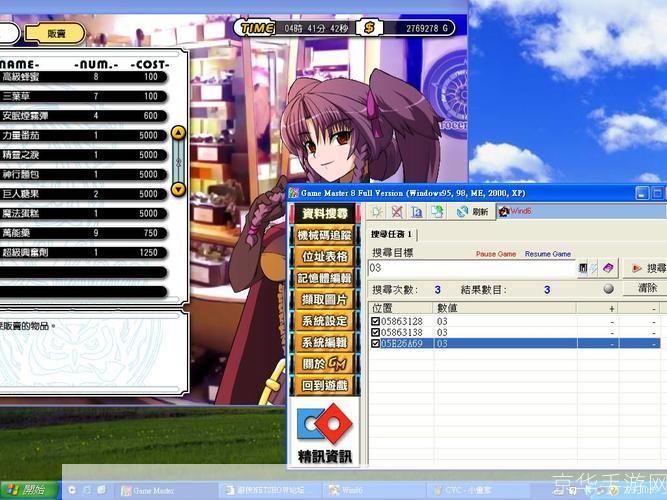
Task: Click Pause Game link
Action: 496,254
